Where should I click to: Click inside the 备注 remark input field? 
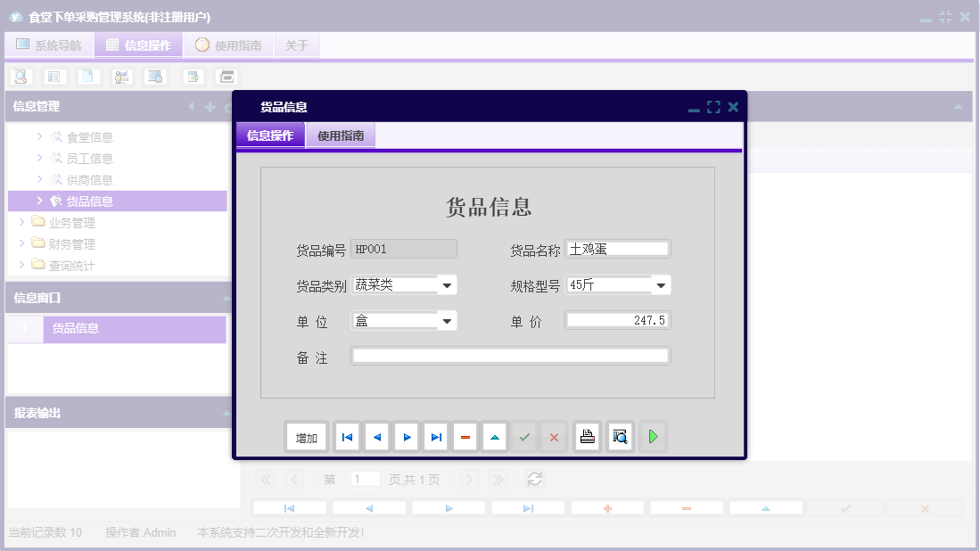coord(511,355)
